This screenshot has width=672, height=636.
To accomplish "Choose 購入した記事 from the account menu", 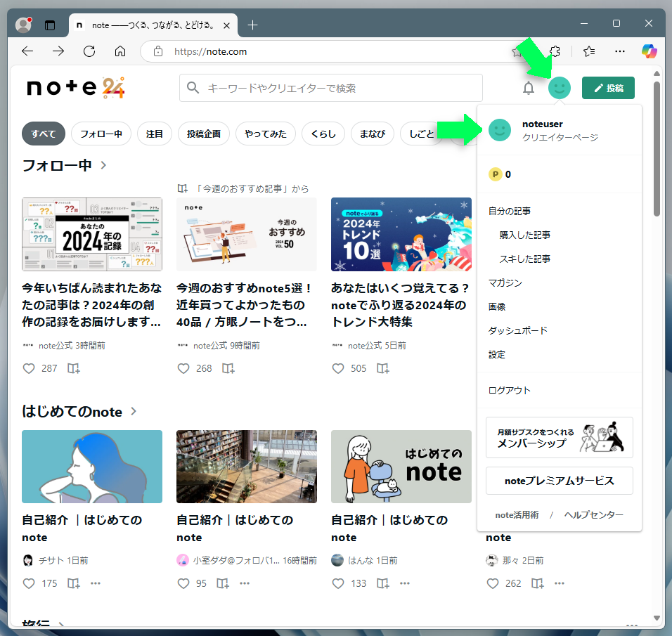I will point(525,235).
